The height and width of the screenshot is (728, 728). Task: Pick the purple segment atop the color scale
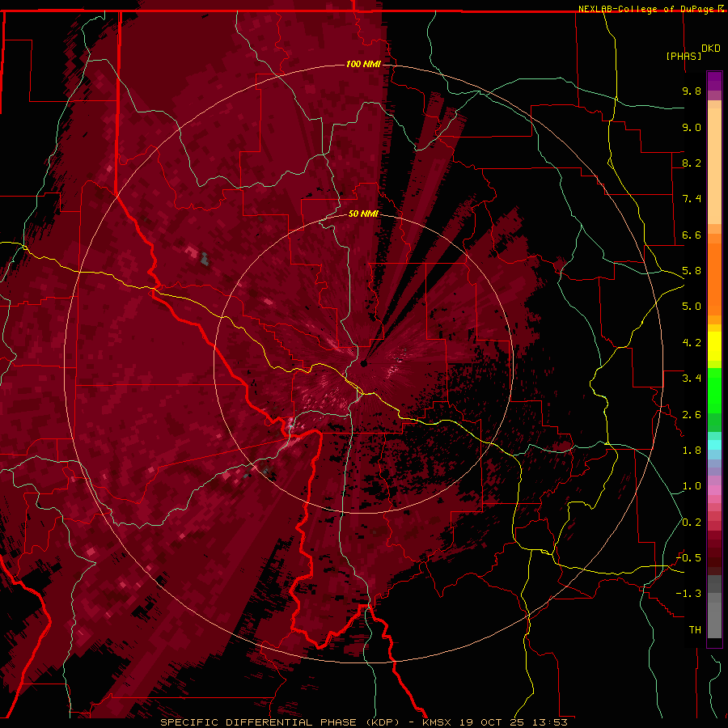coord(714,82)
